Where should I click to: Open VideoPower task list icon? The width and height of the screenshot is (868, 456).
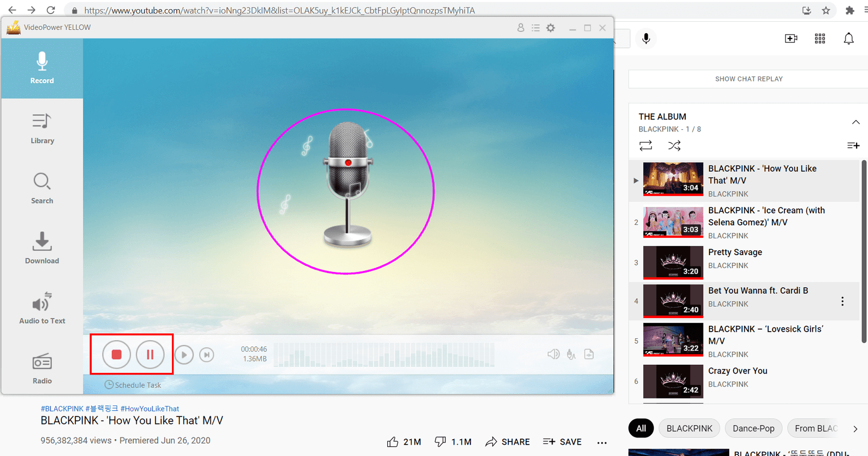(x=535, y=28)
